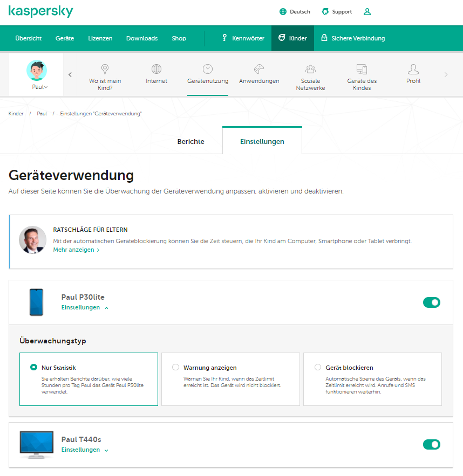The height and width of the screenshot is (476, 463).
Task: Click the parent adviser portrait photo
Action: 32,239
